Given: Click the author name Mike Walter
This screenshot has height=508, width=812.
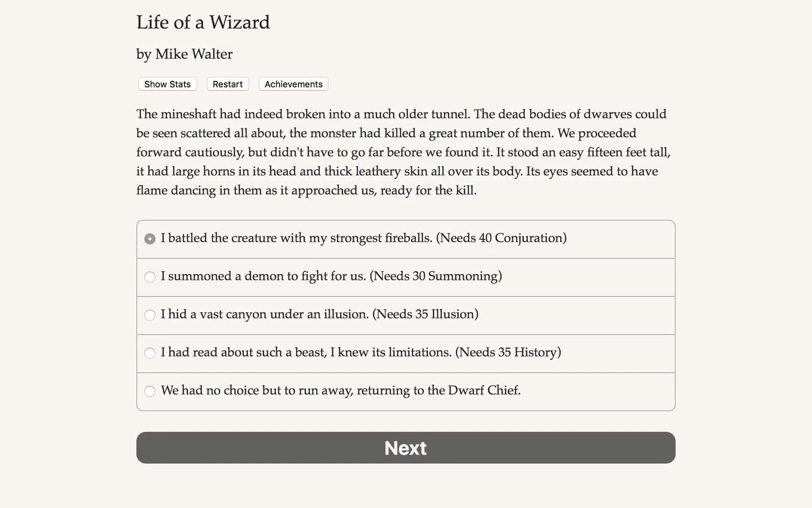Looking at the screenshot, I should click(184, 54).
